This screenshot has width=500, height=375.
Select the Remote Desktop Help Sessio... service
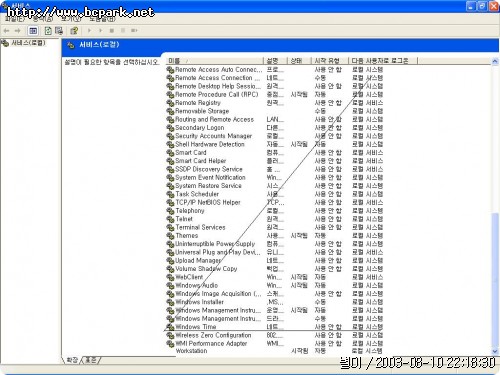click(275, 86)
